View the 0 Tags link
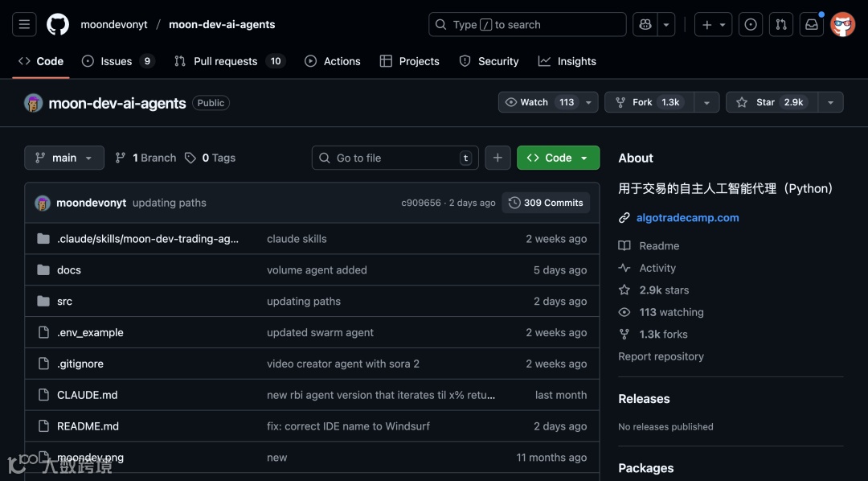The width and height of the screenshot is (868, 481). coord(211,158)
